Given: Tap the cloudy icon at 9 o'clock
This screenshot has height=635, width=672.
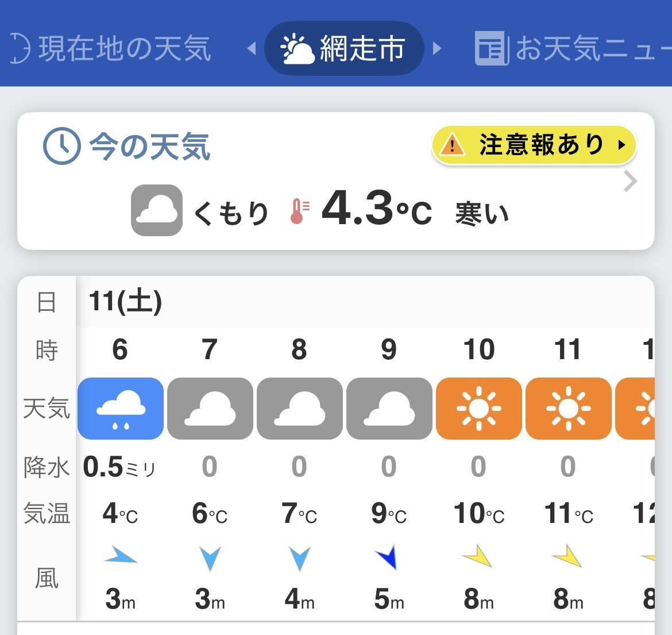Looking at the screenshot, I should 389,409.
